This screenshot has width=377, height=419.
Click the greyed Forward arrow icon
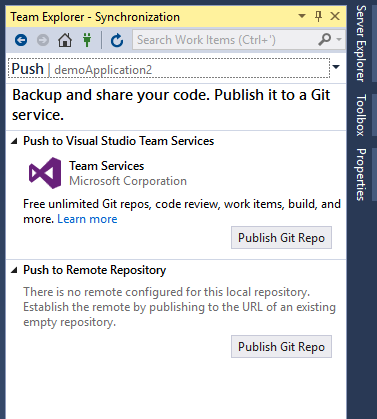(43, 40)
